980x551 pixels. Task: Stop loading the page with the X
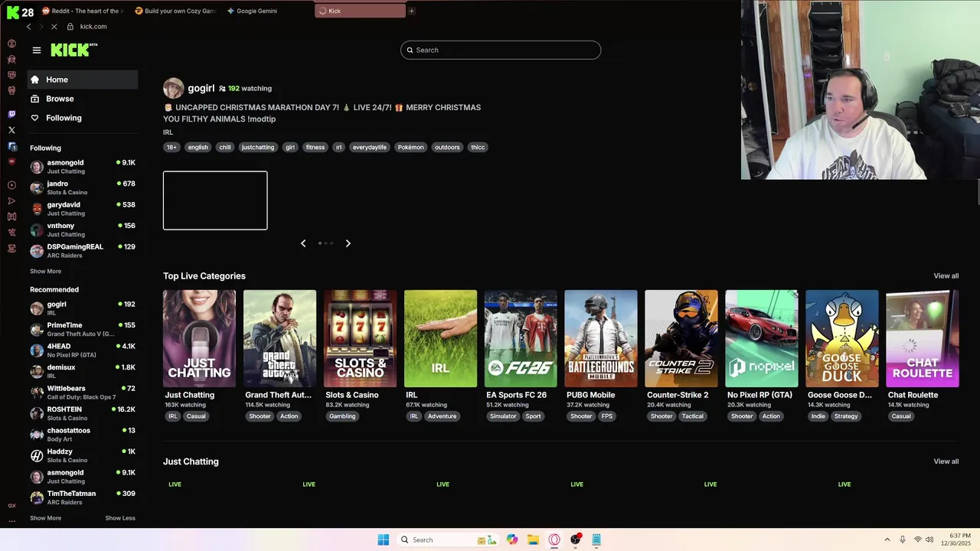tap(54, 27)
